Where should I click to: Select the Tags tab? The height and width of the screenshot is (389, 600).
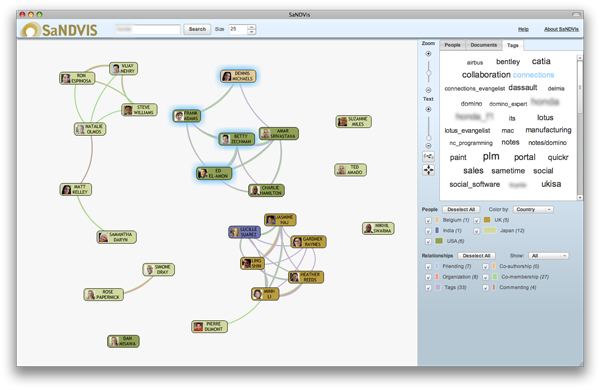[x=512, y=46]
